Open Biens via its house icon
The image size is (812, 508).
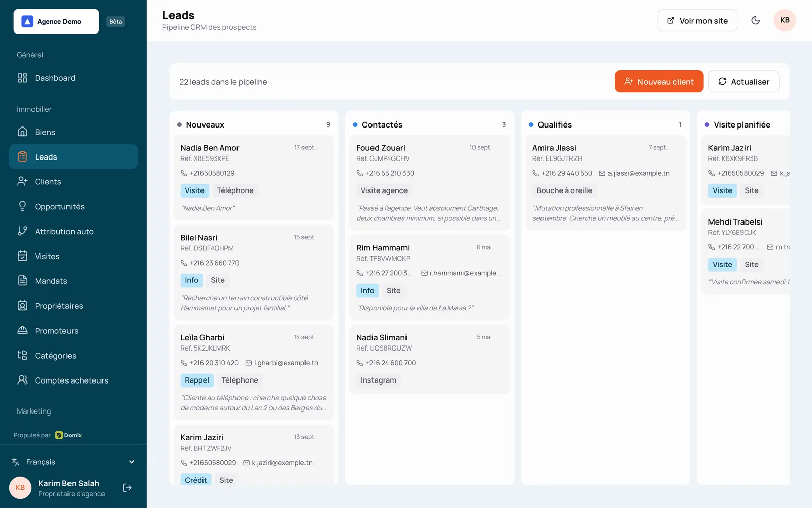[22, 132]
